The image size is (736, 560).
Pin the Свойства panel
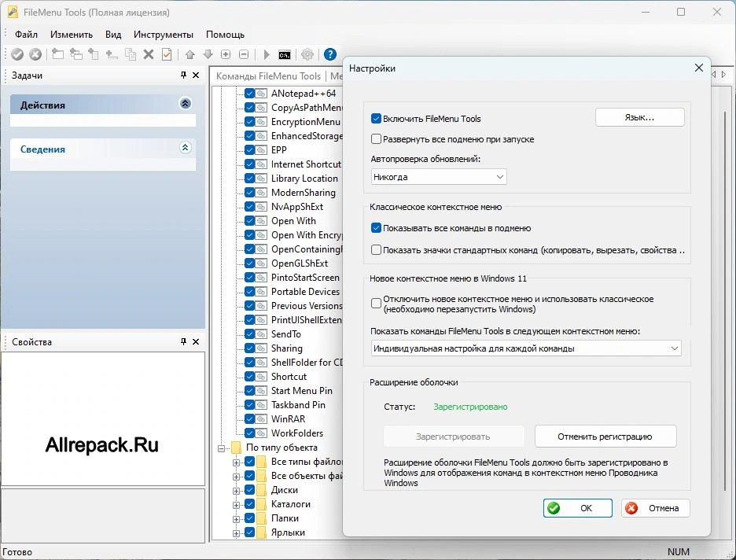183,341
